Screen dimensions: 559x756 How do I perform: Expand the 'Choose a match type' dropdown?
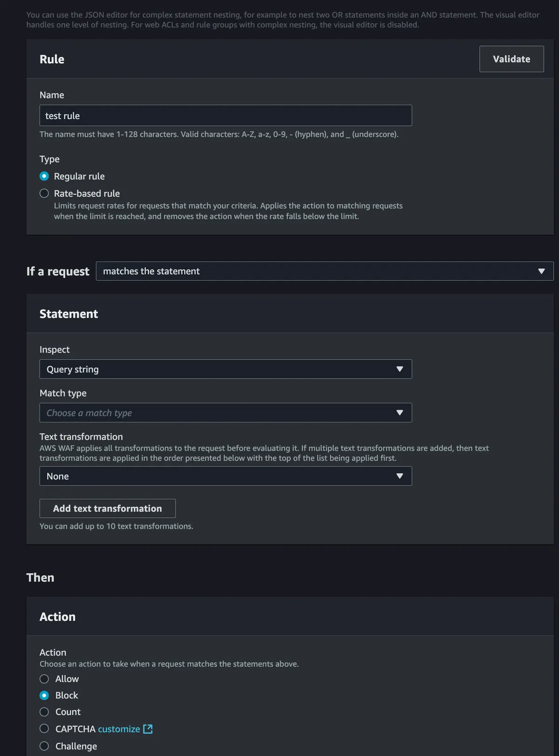(219, 413)
